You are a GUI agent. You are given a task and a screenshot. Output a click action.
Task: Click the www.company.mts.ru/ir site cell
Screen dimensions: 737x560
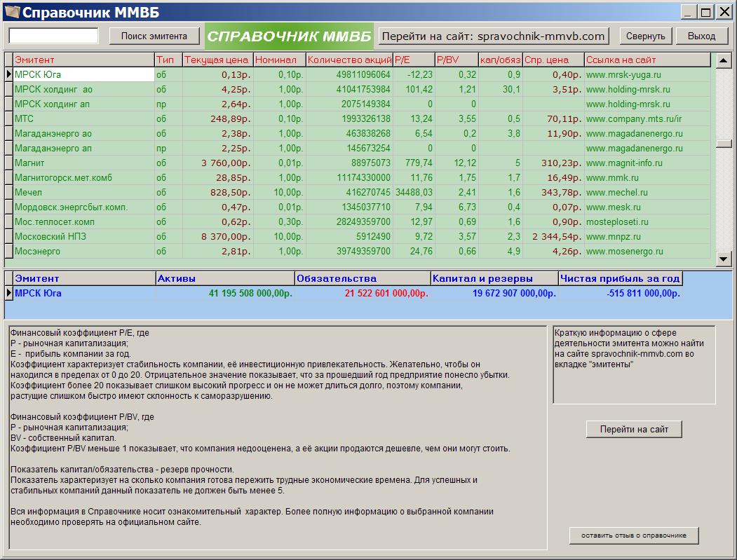click(x=647, y=119)
